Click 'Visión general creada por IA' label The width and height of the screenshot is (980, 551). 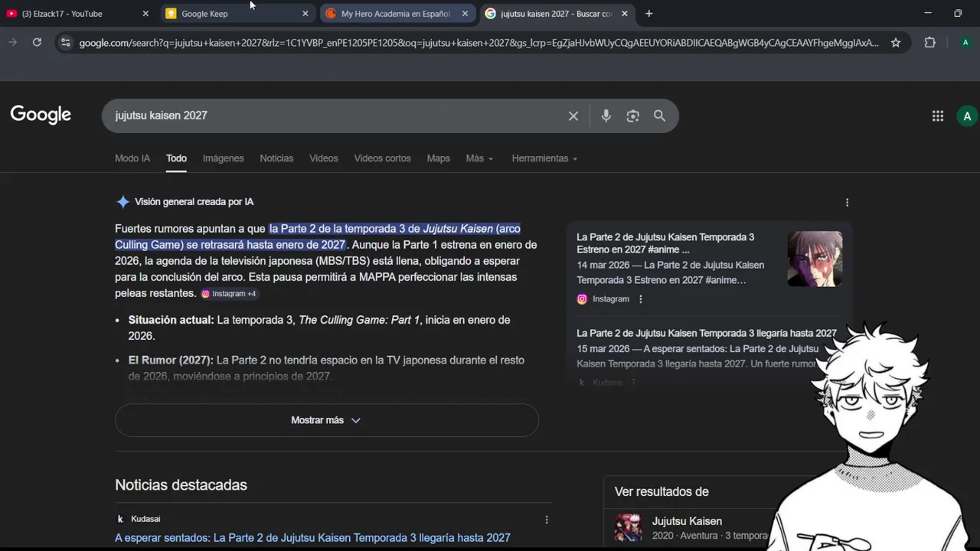point(194,202)
